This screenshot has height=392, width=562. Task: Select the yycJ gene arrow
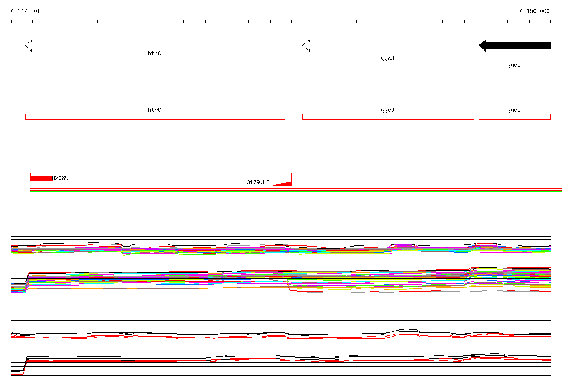point(388,46)
